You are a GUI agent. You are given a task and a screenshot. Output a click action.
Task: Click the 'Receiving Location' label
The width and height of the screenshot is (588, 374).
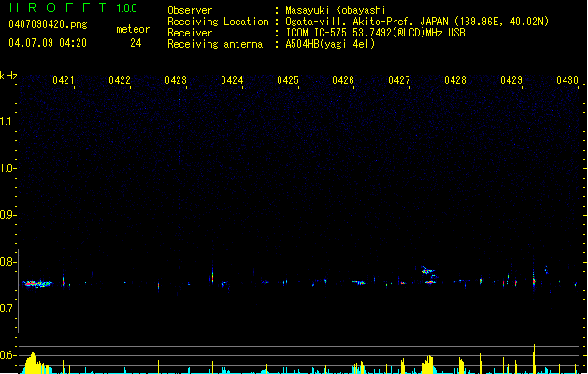(218, 22)
